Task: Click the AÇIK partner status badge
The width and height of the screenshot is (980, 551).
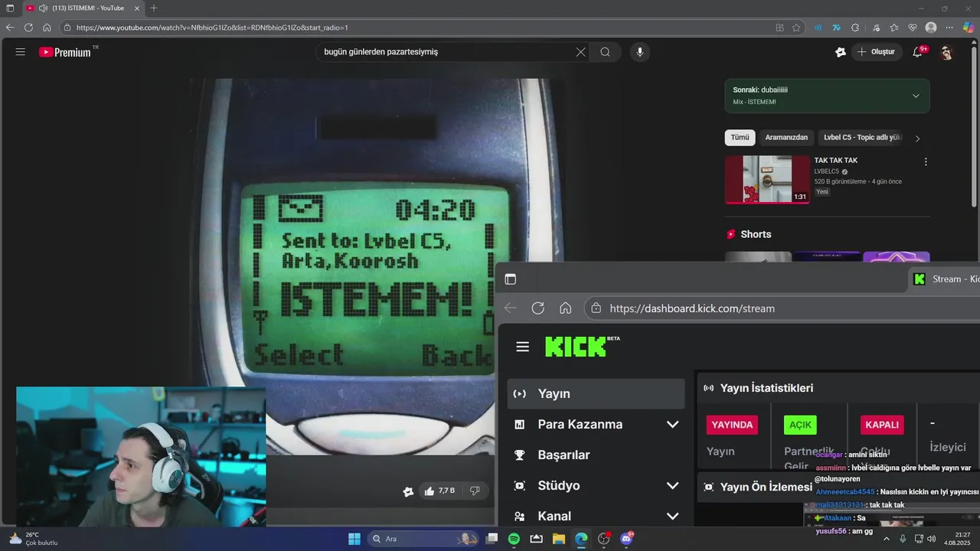Action: click(x=800, y=425)
